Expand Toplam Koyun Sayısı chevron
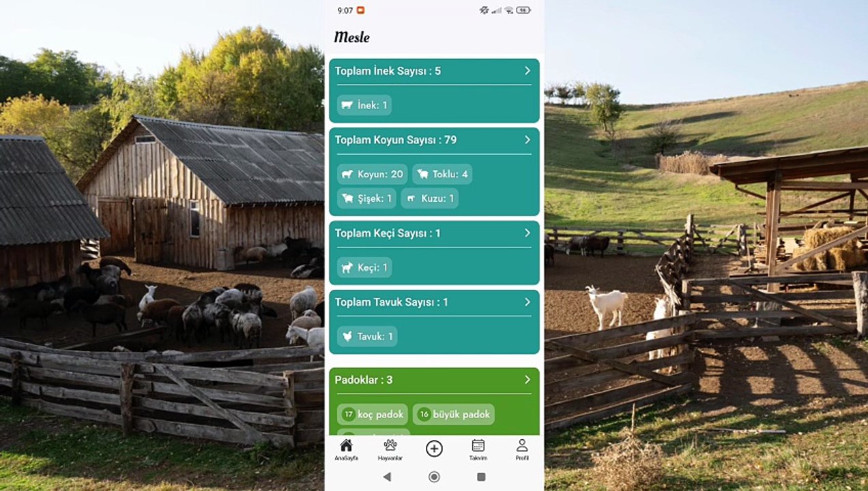The height and width of the screenshot is (491, 868). (x=527, y=140)
